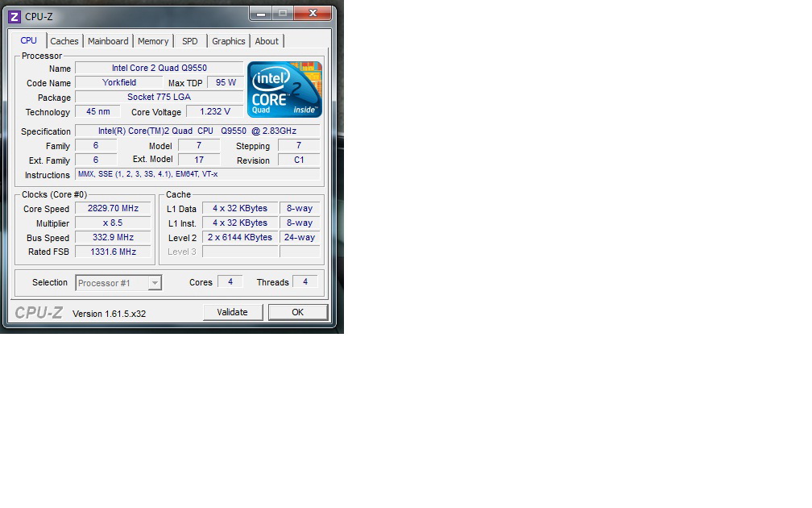Viewport: 812px width, 508px height.
Task: Click the Intel Core 2 Quad logo
Action: (x=284, y=90)
